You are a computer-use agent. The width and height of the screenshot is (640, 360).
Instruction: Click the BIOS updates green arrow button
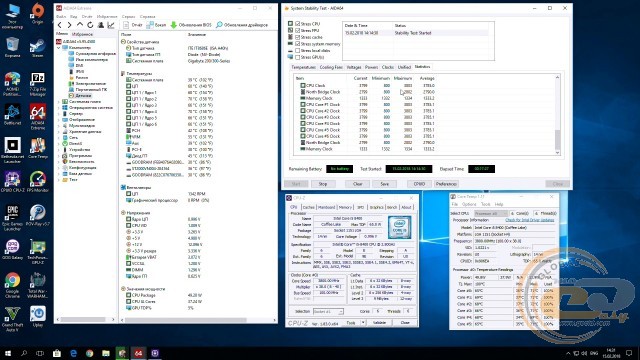191,25
